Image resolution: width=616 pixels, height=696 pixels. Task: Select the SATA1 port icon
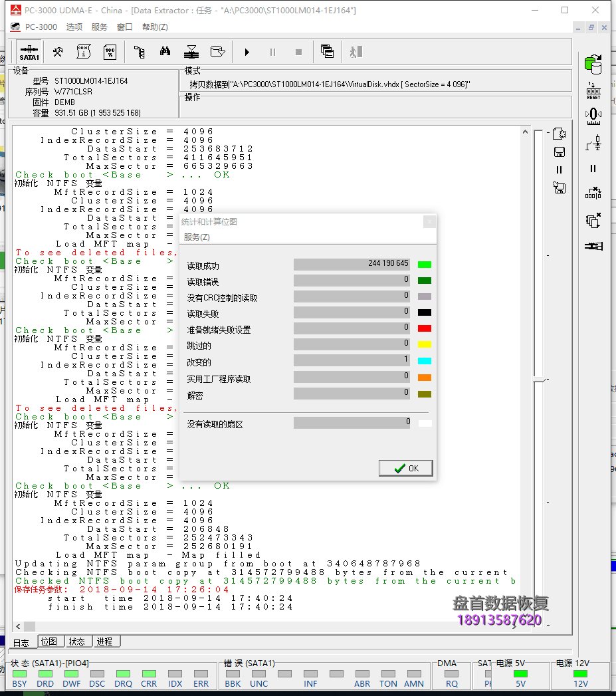tap(29, 51)
